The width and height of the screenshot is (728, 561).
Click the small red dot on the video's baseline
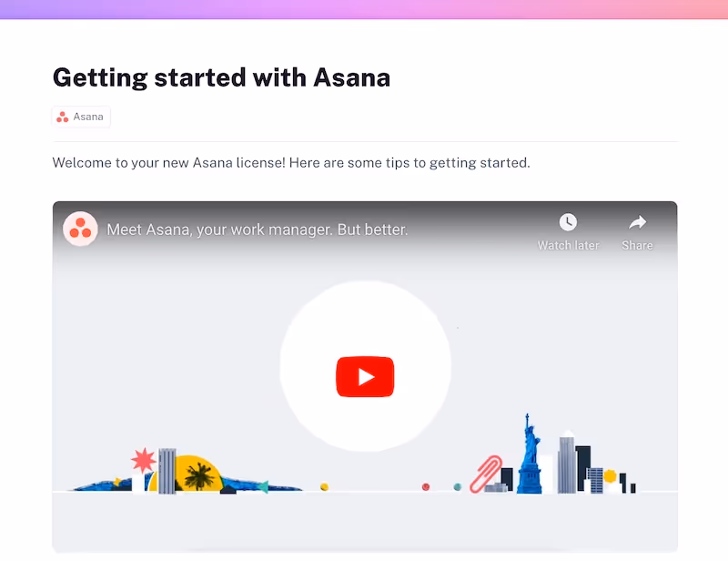[426, 486]
